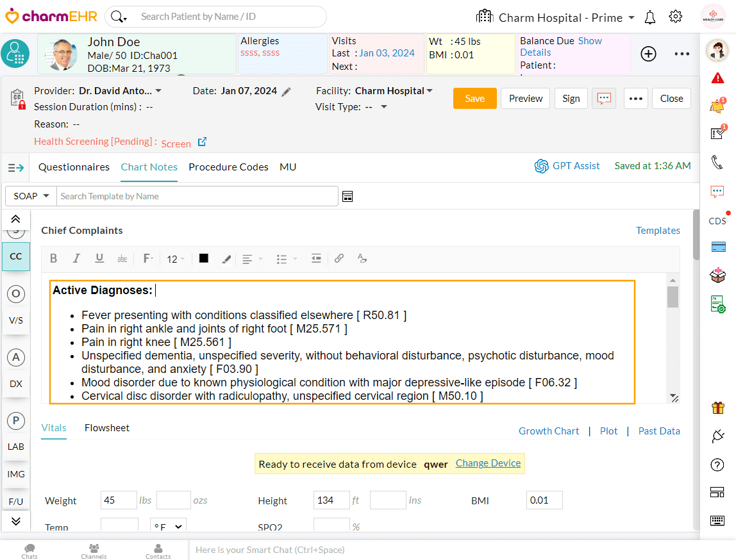
Task: Click the Weight lbs input field
Action: [118, 500]
